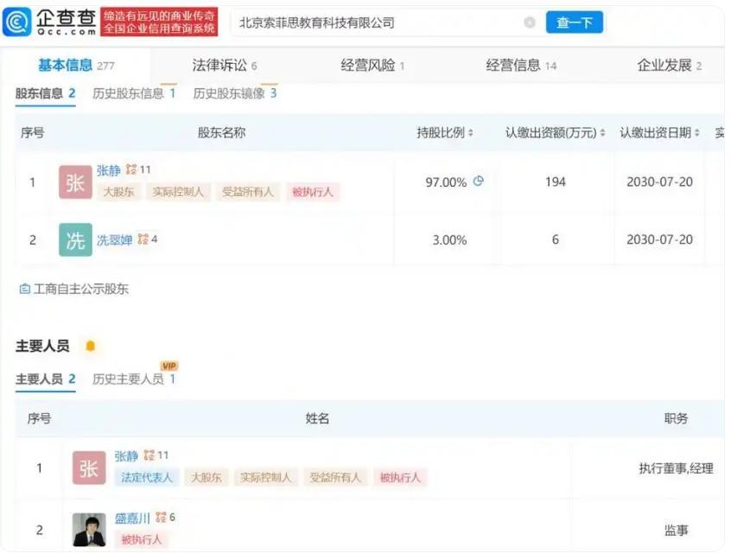Select the 股东信息 sub-tab
The width and height of the screenshot is (731, 560).
pyautogui.click(x=45, y=93)
